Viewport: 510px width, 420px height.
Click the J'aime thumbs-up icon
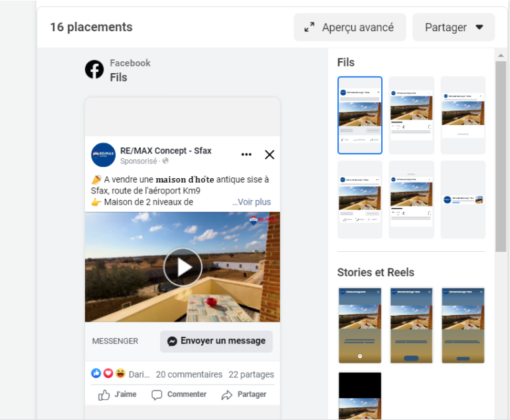pos(104,395)
